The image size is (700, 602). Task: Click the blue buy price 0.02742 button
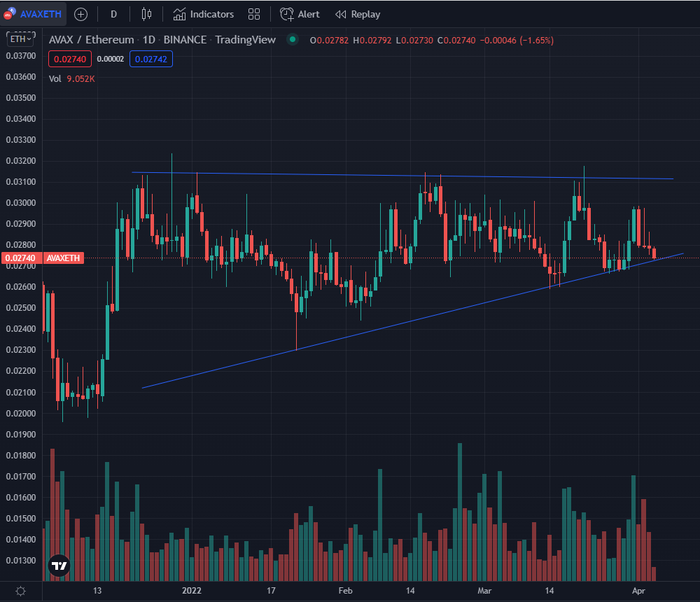(152, 59)
